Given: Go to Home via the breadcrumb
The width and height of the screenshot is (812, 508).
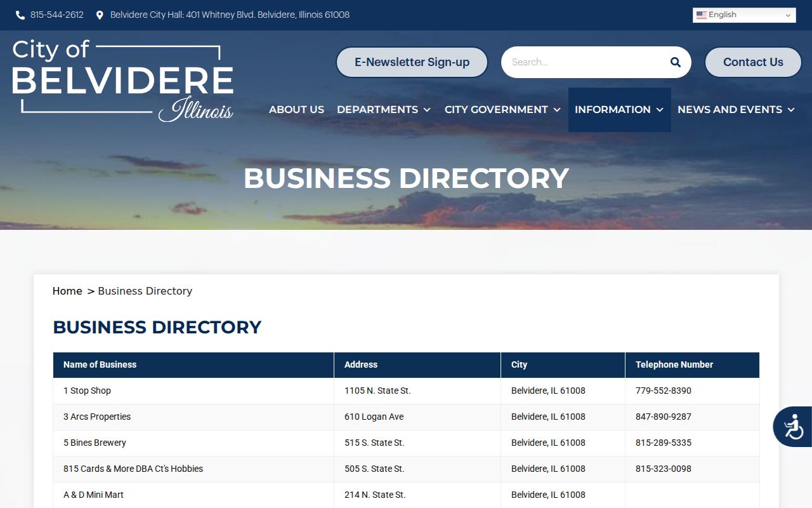Looking at the screenshot, I should click(67, 291).
